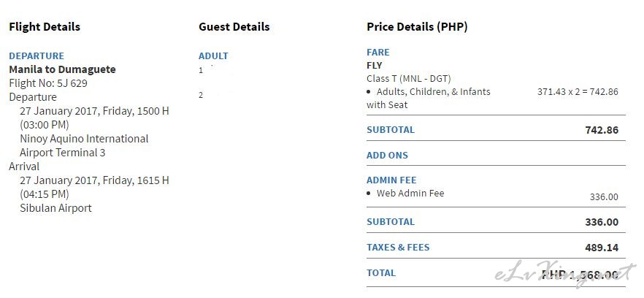Click the Price Details (PHP) heading
Viewport: 644px width, 298px height.
tap(417, 27)
